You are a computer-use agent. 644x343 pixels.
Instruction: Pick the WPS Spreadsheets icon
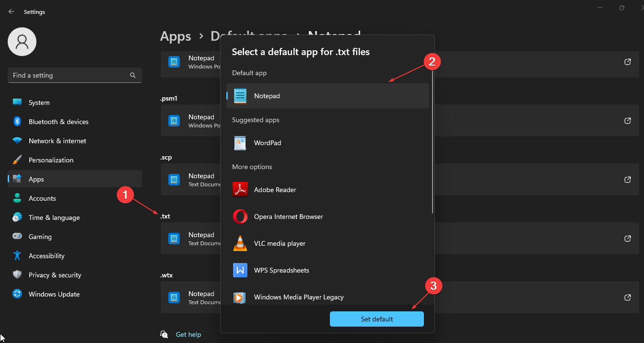pos(240,270)
